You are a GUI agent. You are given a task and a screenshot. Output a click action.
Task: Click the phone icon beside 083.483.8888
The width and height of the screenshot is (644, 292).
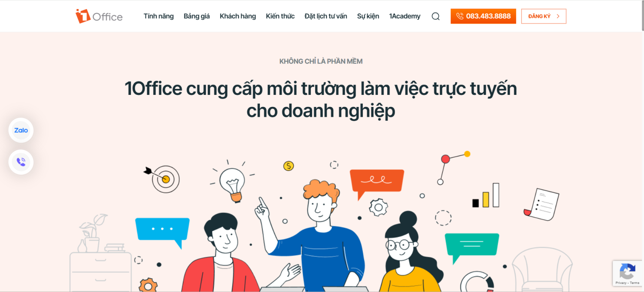[x=460, y=16]
